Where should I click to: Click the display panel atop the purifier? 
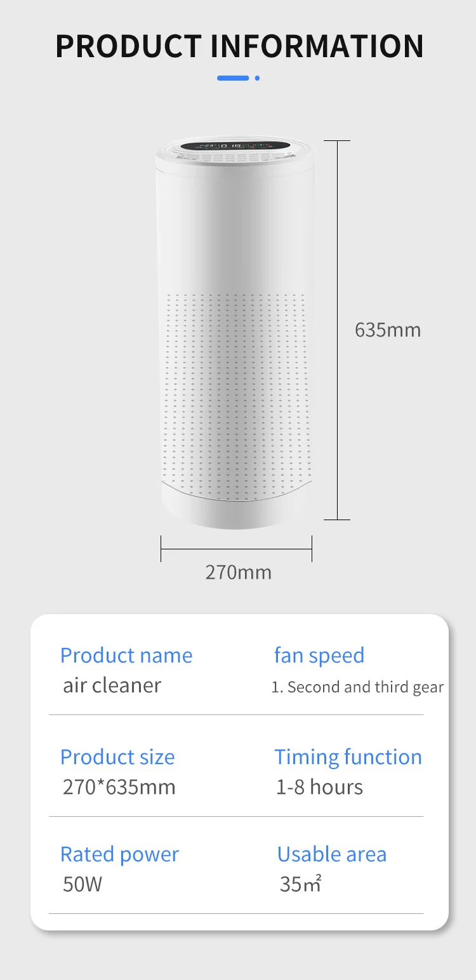[x=236, y=147]
